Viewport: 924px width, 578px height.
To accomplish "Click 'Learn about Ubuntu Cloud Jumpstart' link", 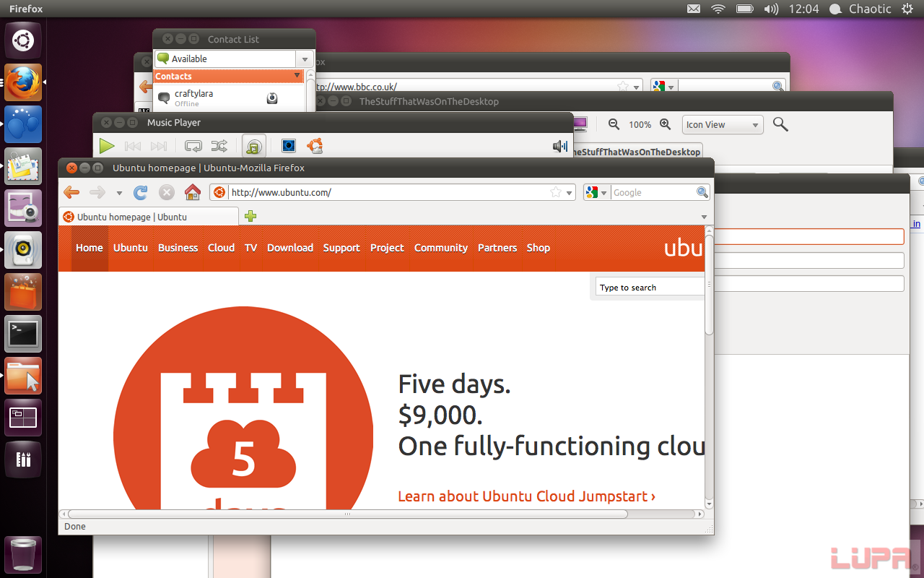I will pos(527,496).
